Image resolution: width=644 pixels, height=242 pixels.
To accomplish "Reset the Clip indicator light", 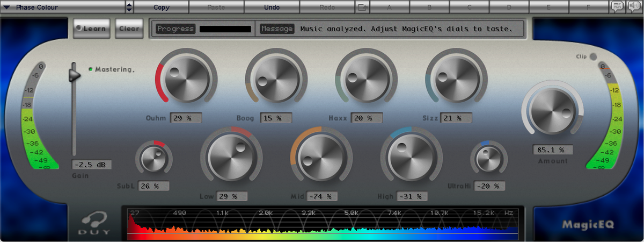I will [593, 57].
